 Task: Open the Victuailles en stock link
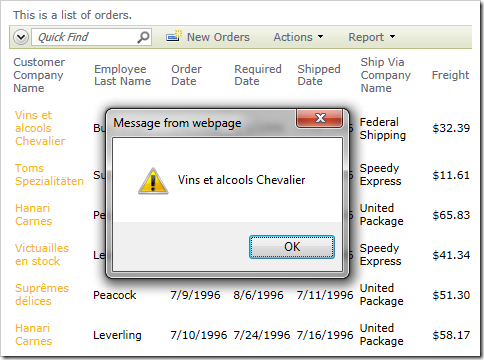click(x=42, y=255)
